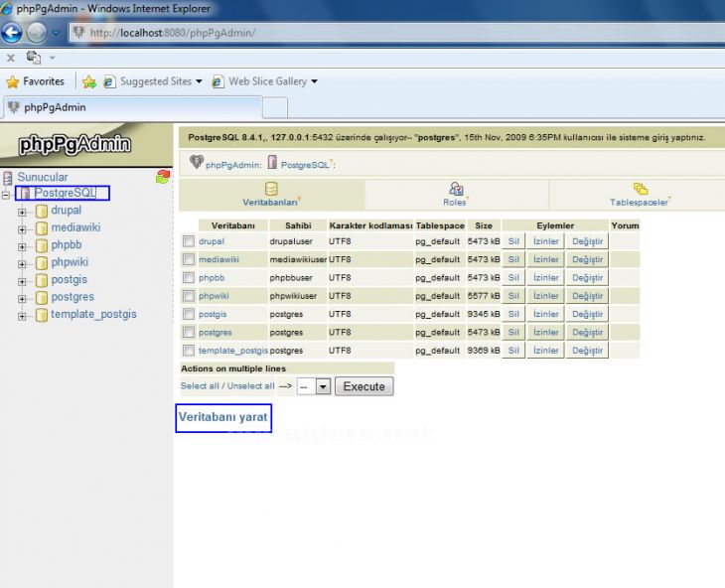Screen dimensions: 725x588
Task: Select PostgreSQL in the tree
Action: tap(66, 193)
